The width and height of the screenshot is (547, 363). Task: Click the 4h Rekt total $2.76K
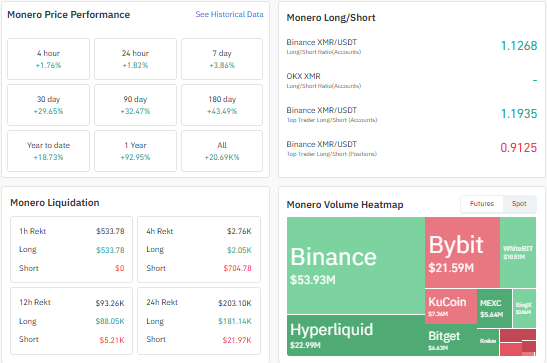coord(239,231)
